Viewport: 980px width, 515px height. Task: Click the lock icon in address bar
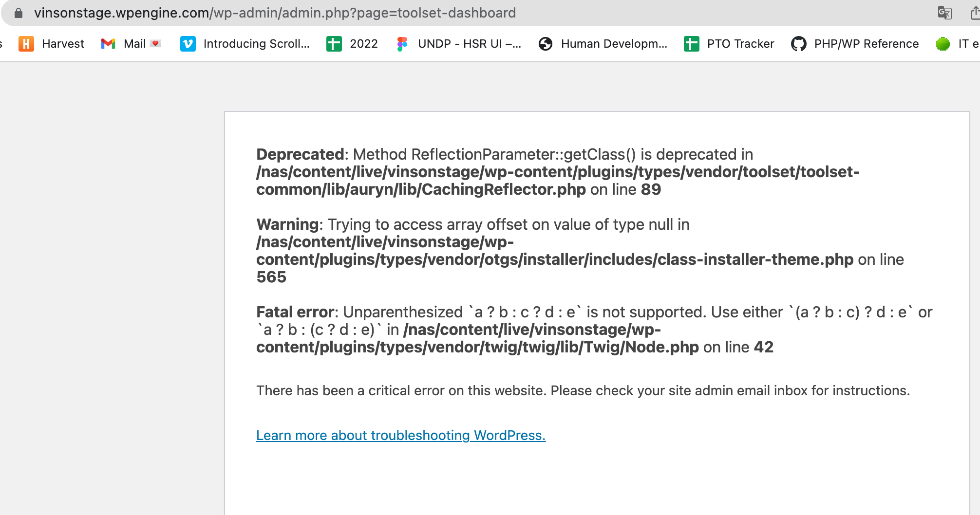pyautogui.click(x=19, y=13)
